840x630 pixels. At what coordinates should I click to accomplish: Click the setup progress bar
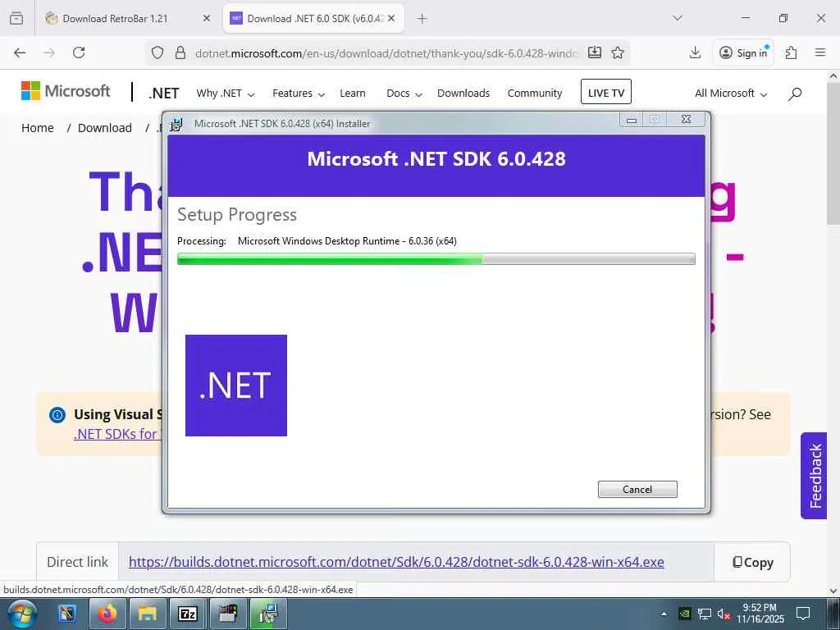click(x=436, y=259)
